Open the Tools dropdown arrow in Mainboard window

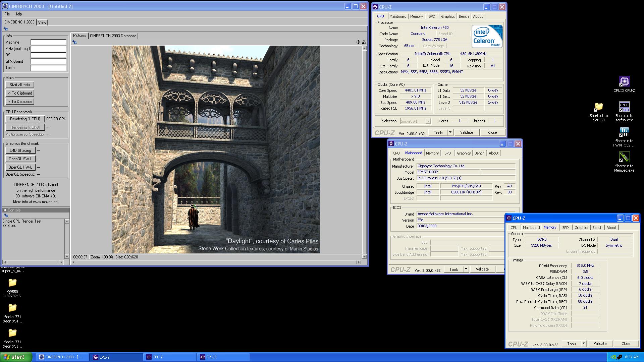(x=466, y=269)
